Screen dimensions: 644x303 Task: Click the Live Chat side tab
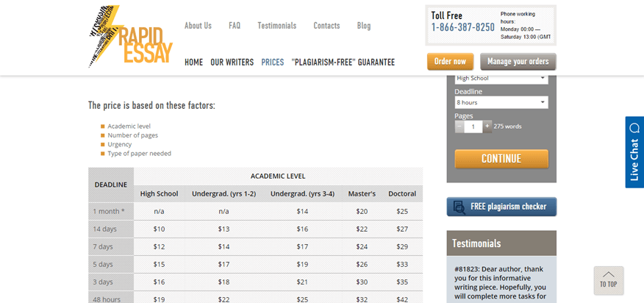634,152
